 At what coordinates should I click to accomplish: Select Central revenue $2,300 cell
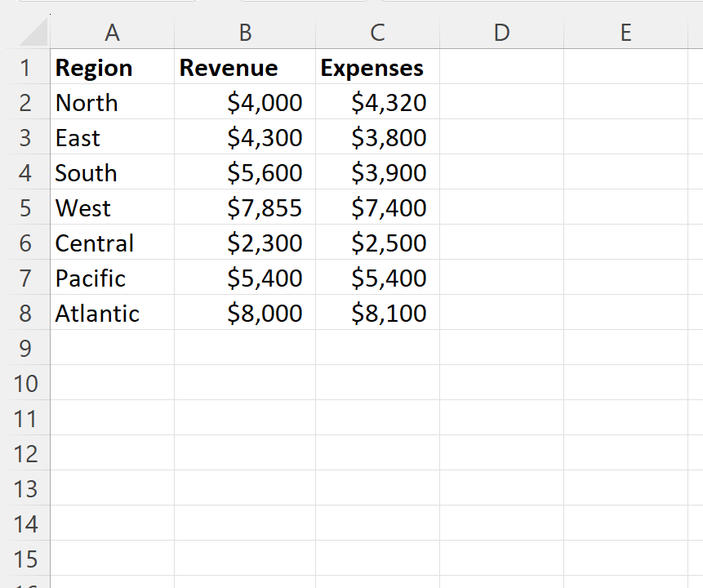click(245, 242)
